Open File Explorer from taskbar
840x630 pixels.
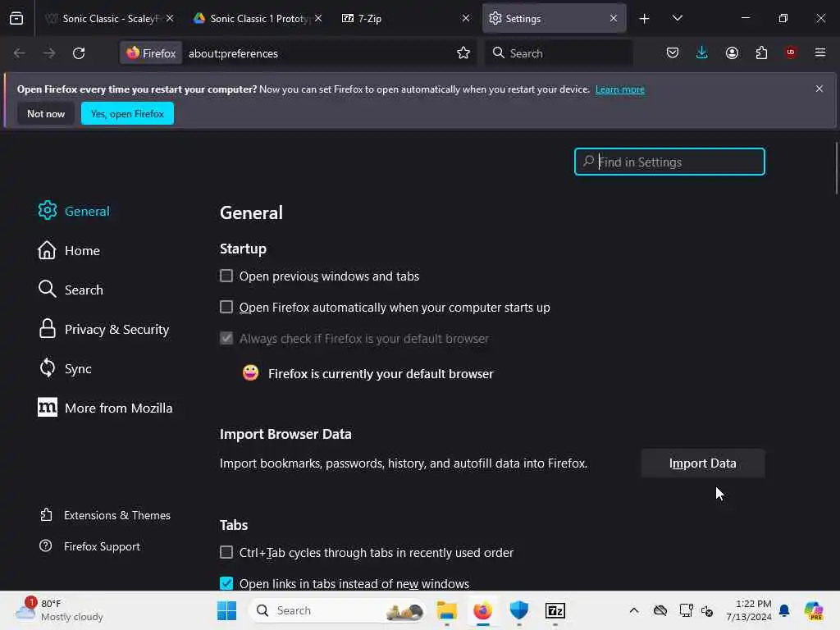coord(446,610)
